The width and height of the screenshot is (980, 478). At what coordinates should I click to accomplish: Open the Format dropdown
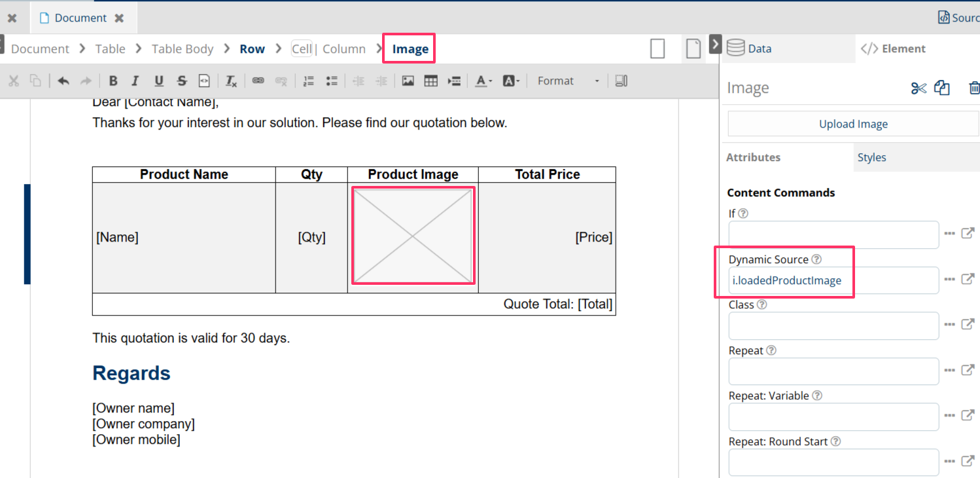coord(567,81)
